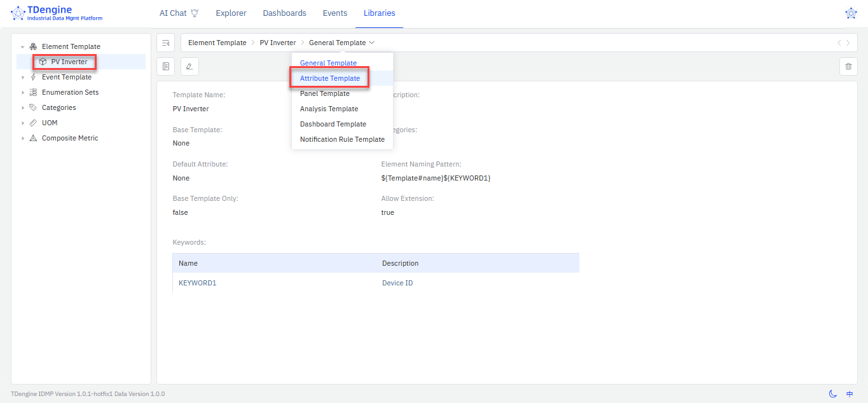The width and height of the screenshot is (868, 403).
Task: Click the breadcrumb back arrow
Action: [x=839, y=43]
